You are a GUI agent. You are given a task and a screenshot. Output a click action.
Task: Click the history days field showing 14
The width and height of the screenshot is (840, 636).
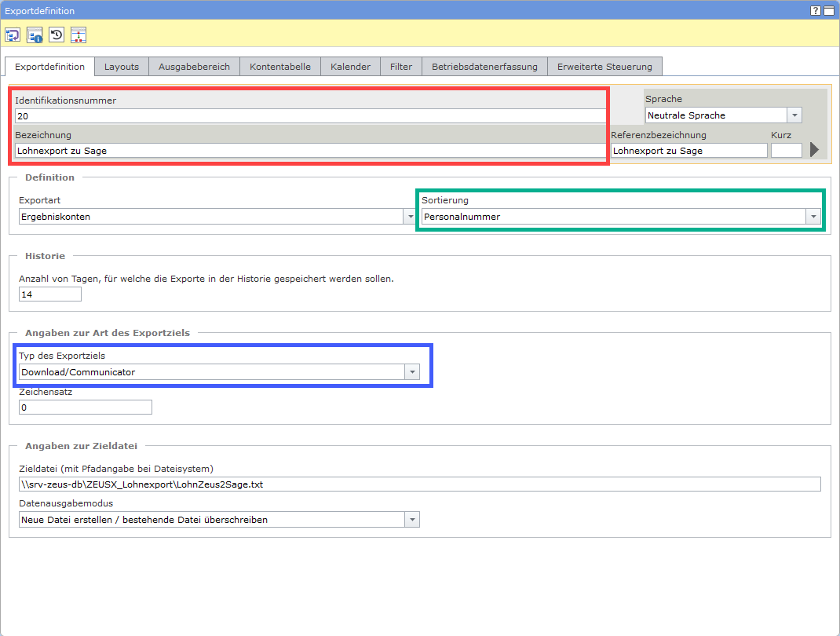click(50, 294)
